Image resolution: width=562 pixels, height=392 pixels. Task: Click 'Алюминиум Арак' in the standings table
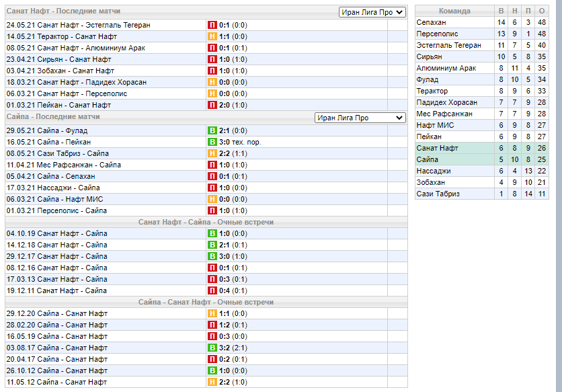[x=446, y=68]
